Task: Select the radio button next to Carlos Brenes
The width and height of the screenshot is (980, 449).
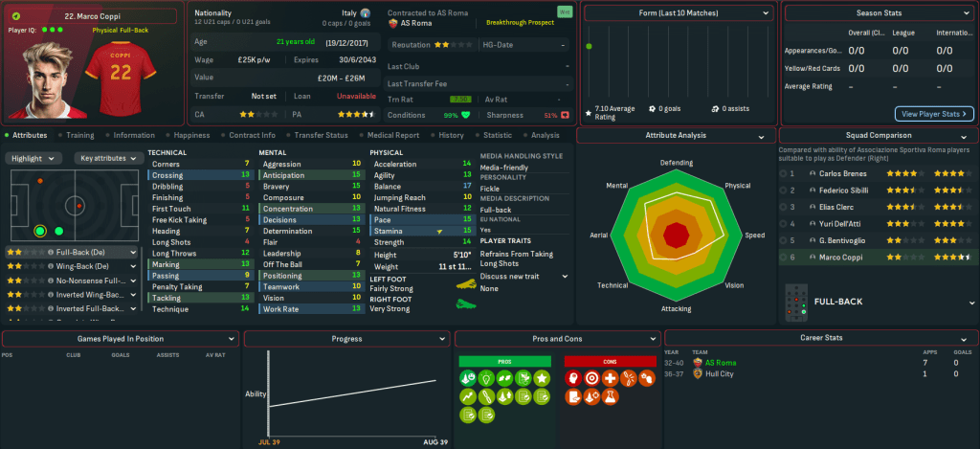Action: pos(784,174)
